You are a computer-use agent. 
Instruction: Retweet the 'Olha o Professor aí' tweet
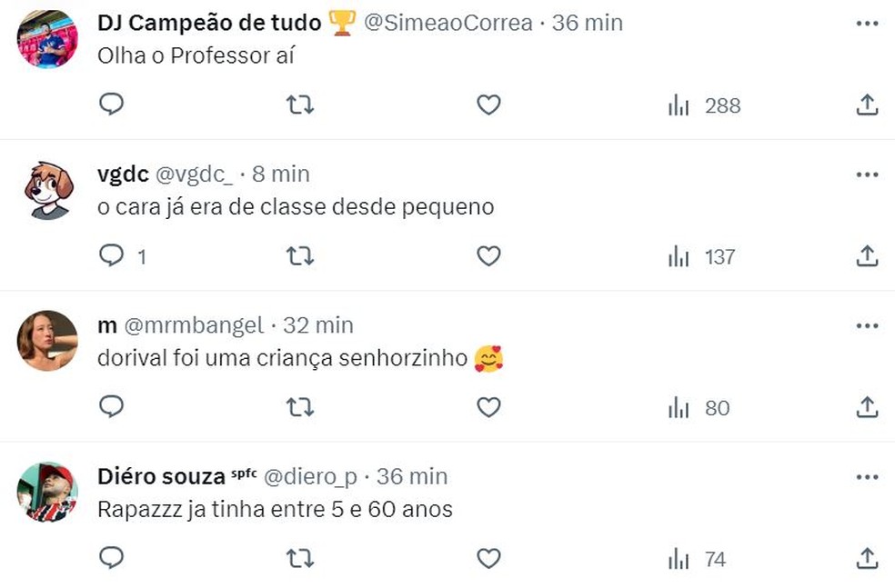click(300, 105)
